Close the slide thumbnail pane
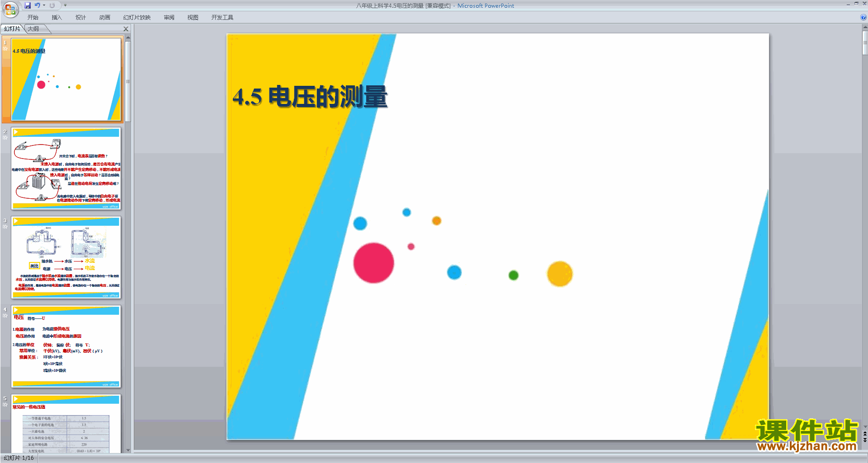 126,29
